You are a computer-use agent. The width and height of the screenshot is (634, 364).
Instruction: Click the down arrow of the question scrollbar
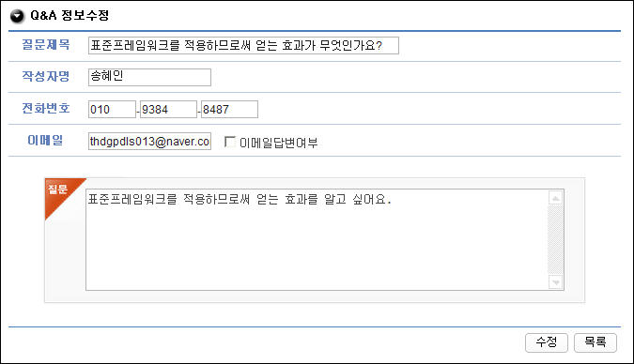pyautogui.click(x=555, y=282)
